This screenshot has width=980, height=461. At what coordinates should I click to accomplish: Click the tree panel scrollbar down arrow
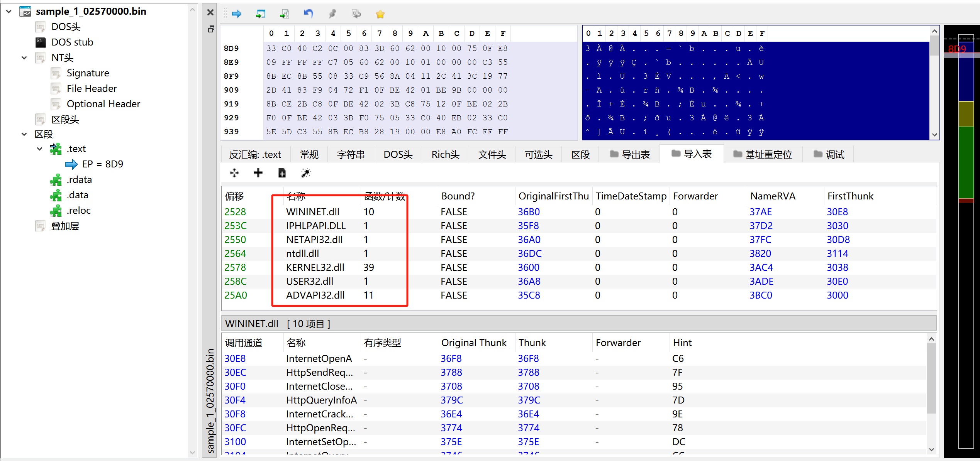(x=192, y=452)
